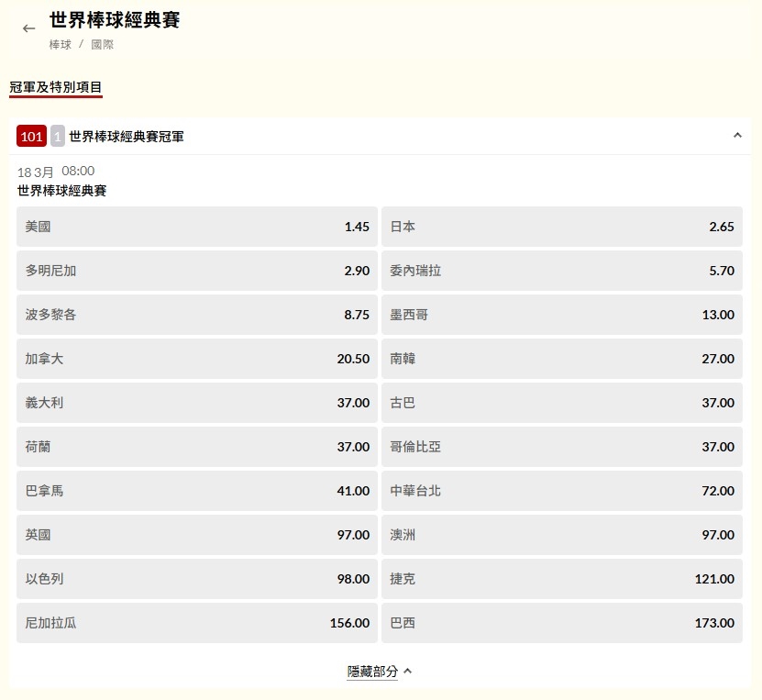
Task: Pick 墨西哥 at odds 13.00
Action: pyautogui.click(x=561, y=315)
